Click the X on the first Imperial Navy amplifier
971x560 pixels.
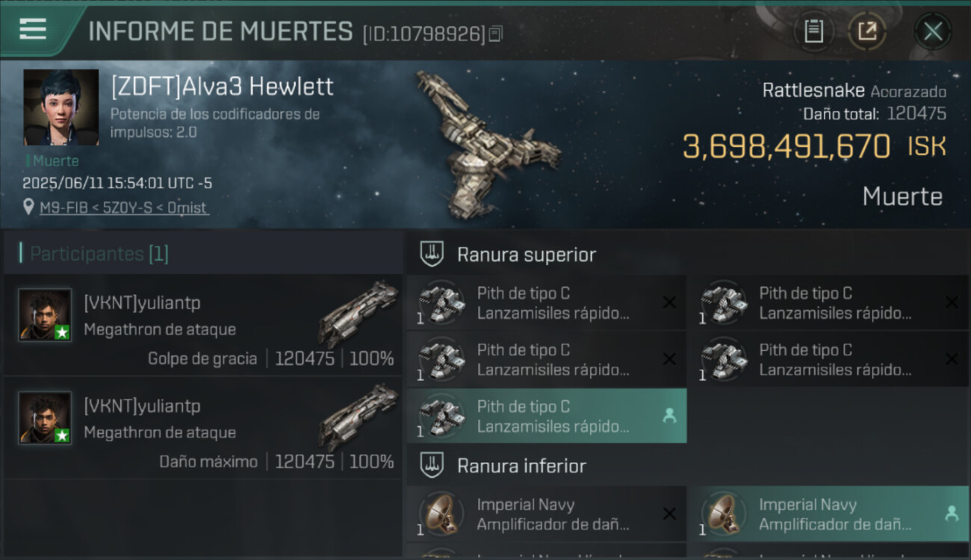click(669, 514)
